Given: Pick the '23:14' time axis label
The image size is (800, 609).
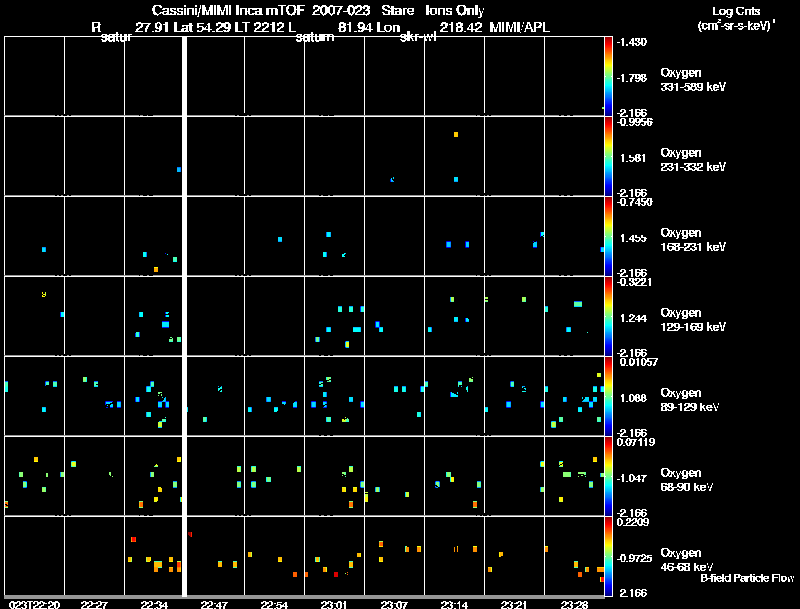Looking at the screenshot, I should click(x=454, y=604).
